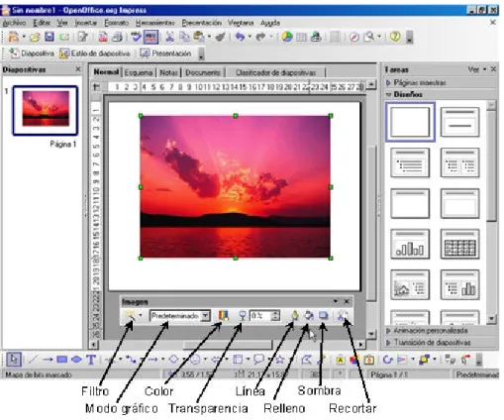Viewport: 504px width, 420px height.
Task: Close the Diapositivas panel
Action: coord(78,69)
